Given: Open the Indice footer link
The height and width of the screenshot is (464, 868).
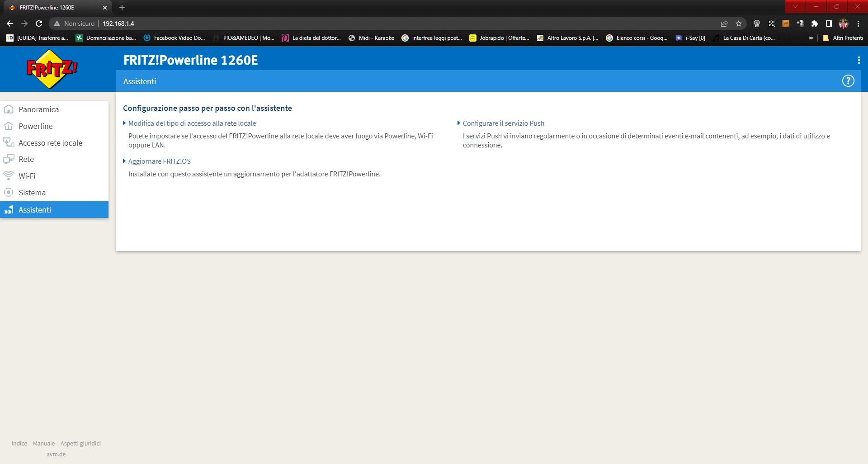Looking at the screenshot, I should [19, 443].
